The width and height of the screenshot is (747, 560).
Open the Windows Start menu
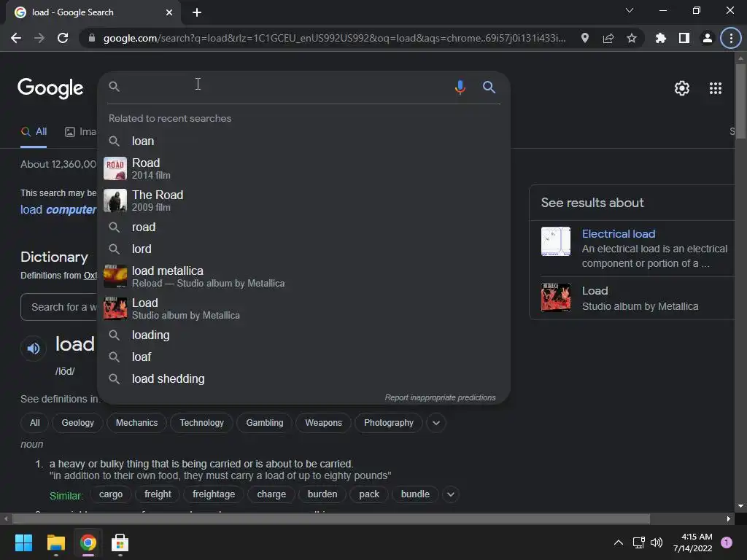click(x=23, y=542)
